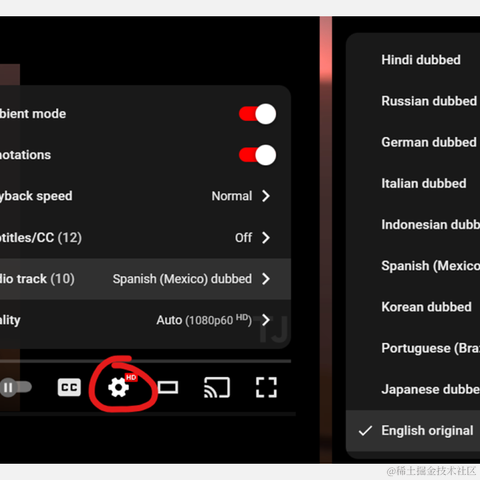Viewport: 480px width, 480px height.
Task: Click the video progress bar
Action: (x=145, y=361)
